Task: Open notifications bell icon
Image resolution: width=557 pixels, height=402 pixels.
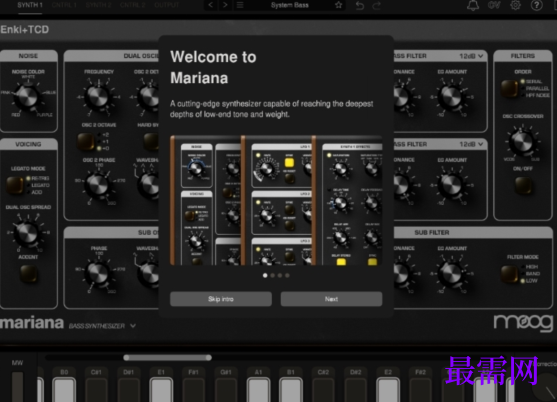Action: 473,5
